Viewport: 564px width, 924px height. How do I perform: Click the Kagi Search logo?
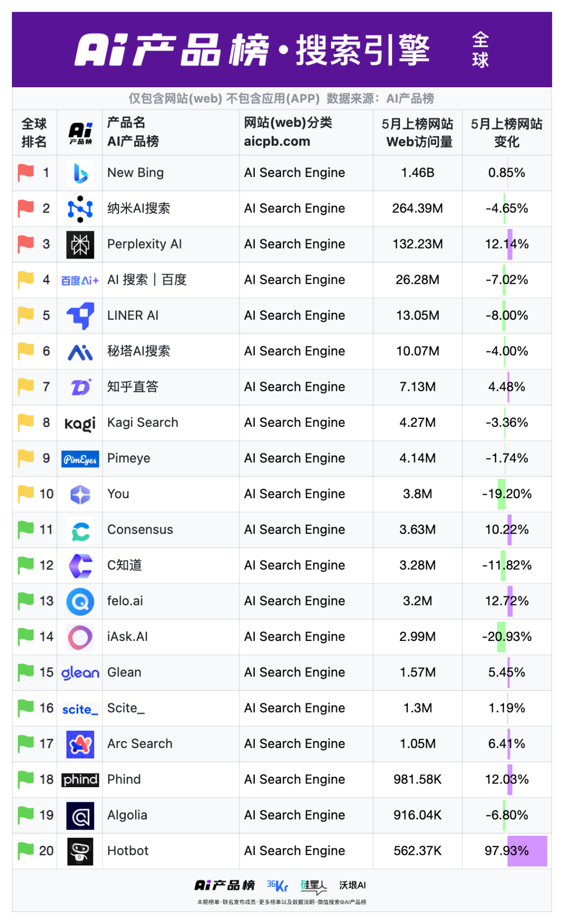pyautogui.click(x=80, y=424)
